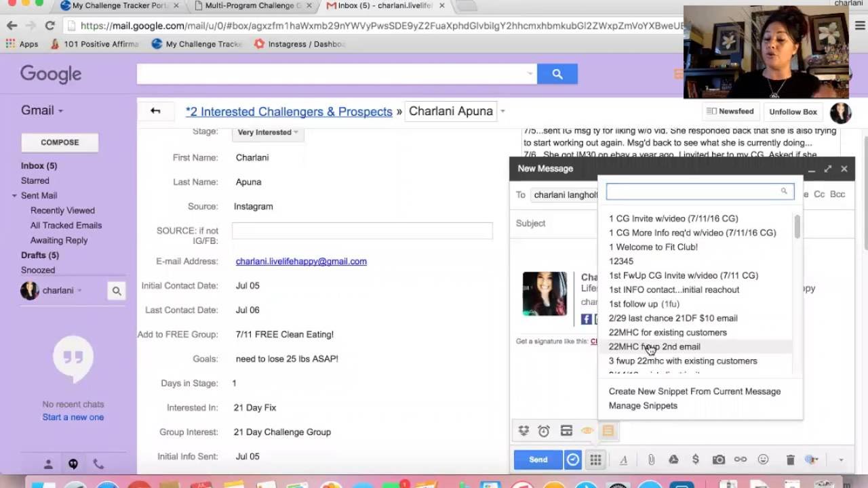The width and height of the screenshot is (868, 488).
Task: Click the send later clock button
Action: [x=573, y=460]
